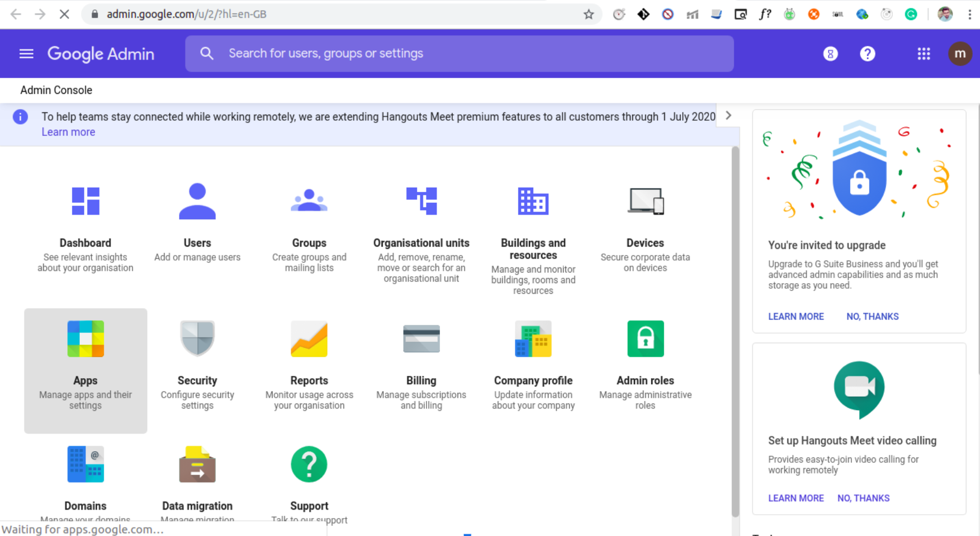Open the Company profile icon
This screenshot has width=980, height=536.
click(x=533, y=339)
